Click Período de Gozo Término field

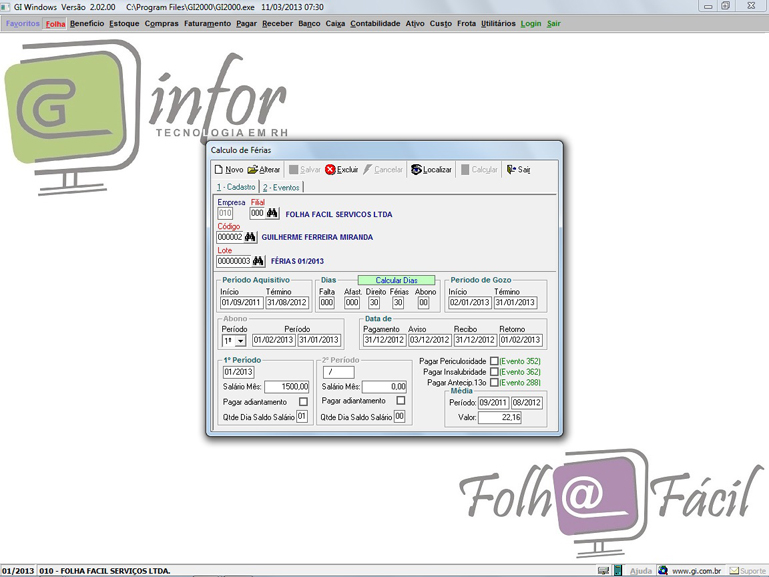click(515, 302)
